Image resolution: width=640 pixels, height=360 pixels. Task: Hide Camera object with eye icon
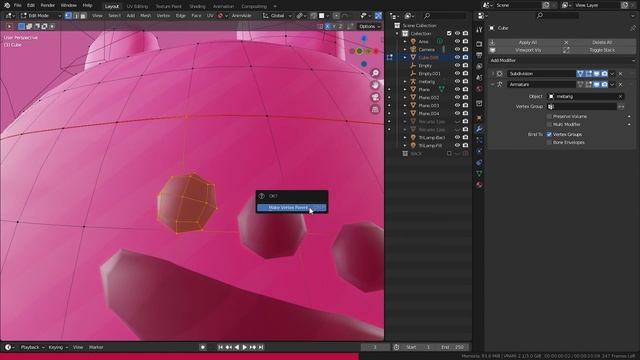[x=457, y=49]
